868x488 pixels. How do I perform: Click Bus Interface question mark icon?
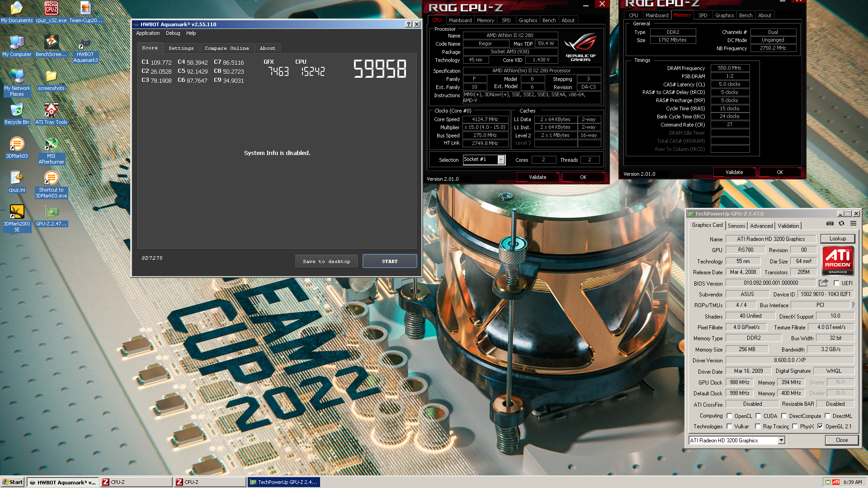pos(853,305)
